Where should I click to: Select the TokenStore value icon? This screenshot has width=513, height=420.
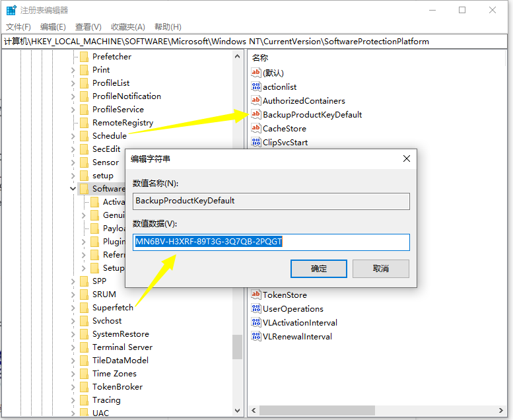[256, 295]
